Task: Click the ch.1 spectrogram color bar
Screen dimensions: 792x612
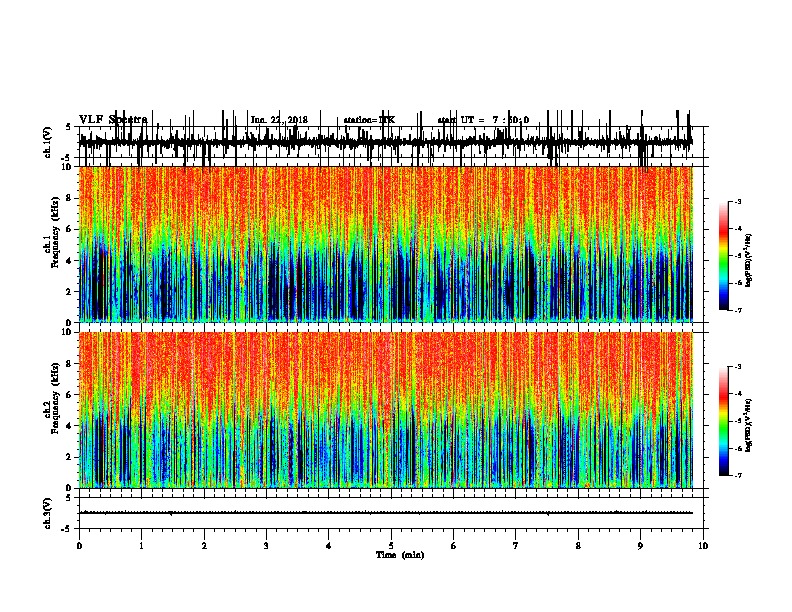Action: click(724, 256)
